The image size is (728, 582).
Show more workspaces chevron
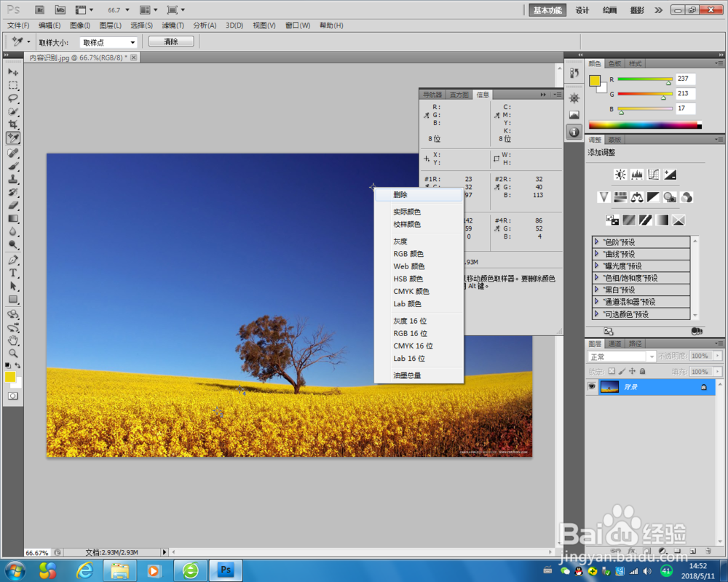(x=658, y=10)
